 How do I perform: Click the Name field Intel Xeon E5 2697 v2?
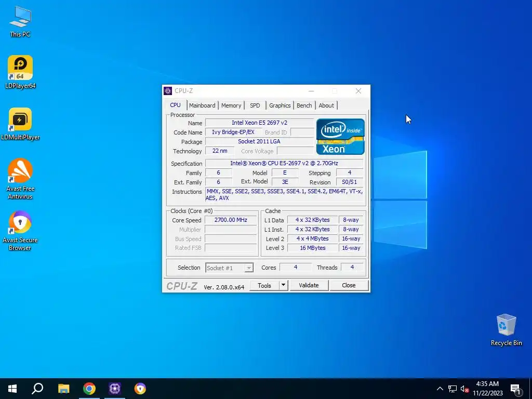(260, 123)
